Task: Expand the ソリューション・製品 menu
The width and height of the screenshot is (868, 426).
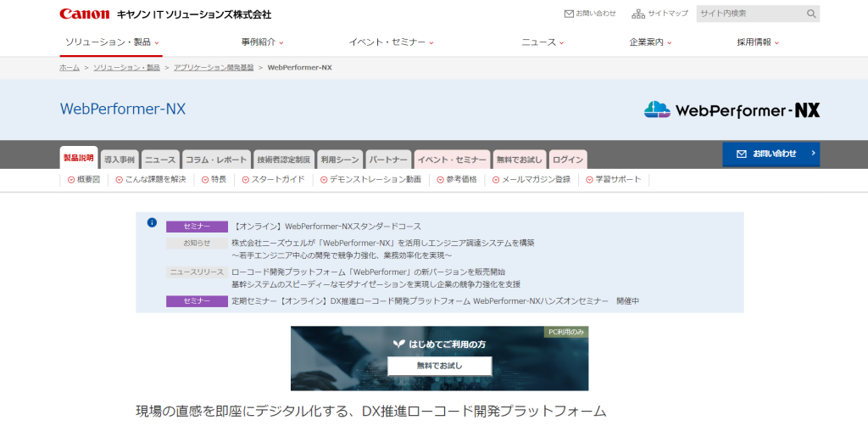Action: tap(112, 42)
